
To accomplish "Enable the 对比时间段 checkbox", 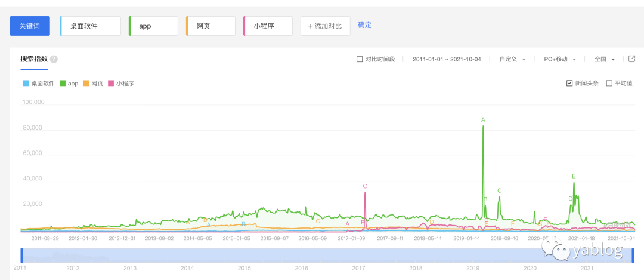I will coord(359,59).
